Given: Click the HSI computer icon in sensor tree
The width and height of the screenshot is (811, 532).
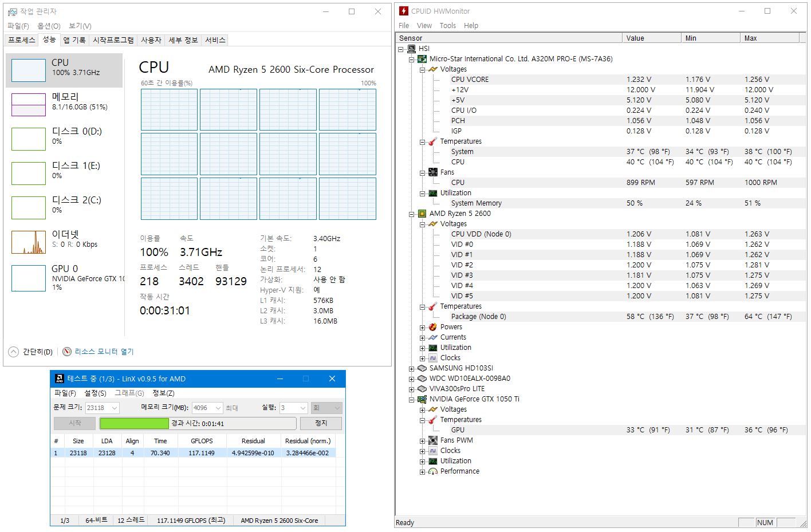Looking at the screenshot, I should pyautogui.click(x=411, y=49).
